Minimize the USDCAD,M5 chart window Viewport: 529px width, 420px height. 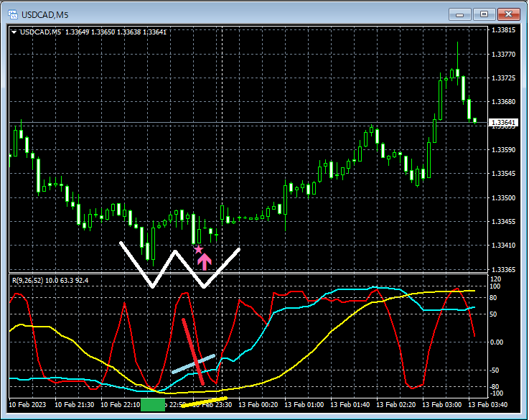(x=459, y=14)
